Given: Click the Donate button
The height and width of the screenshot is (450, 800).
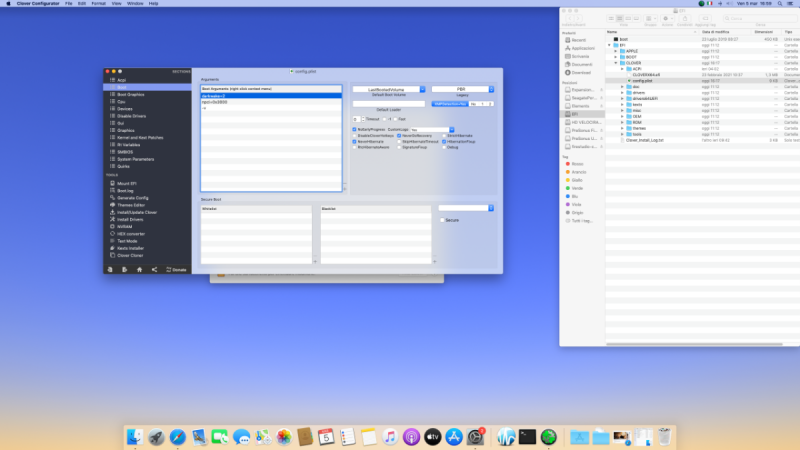Looking at the screenshot, I should click(178, 269).
